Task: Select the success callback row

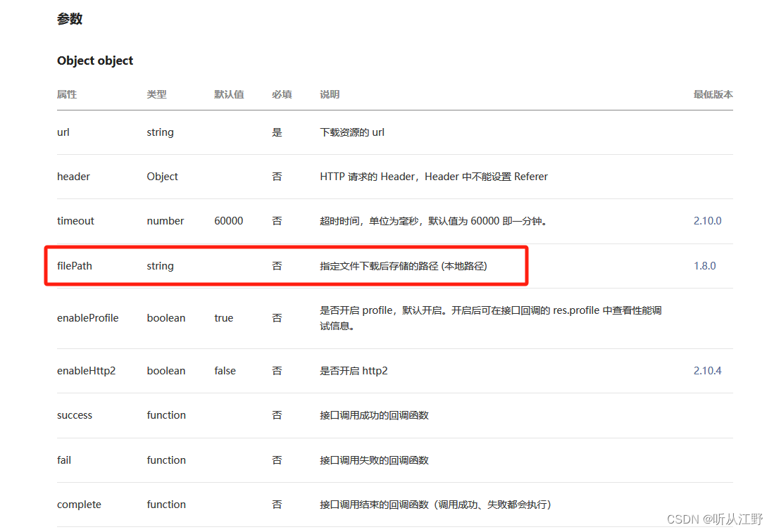Action: tap(75, 415)
